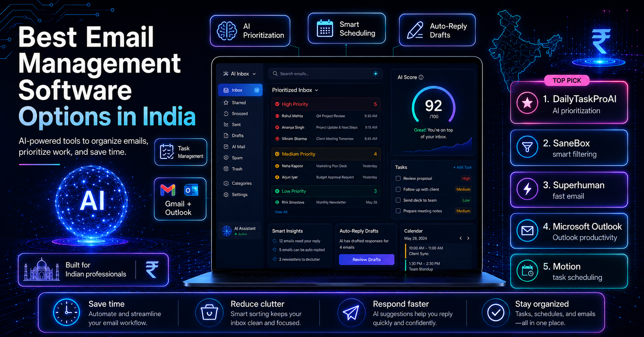This screenshot has width=644, height=337.
Task: Click the Review Drafts button
Action: pos(367,259)
